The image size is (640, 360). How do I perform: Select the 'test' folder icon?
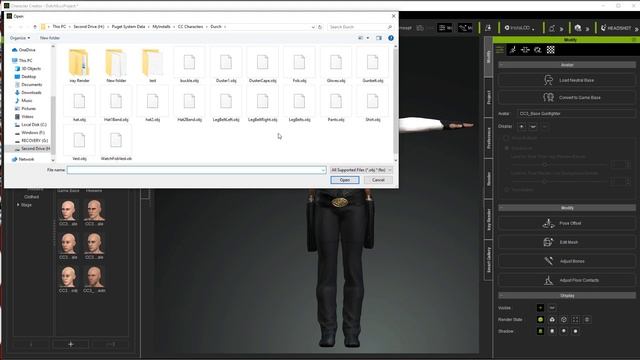pyautogui.click(x=153, y=62)
